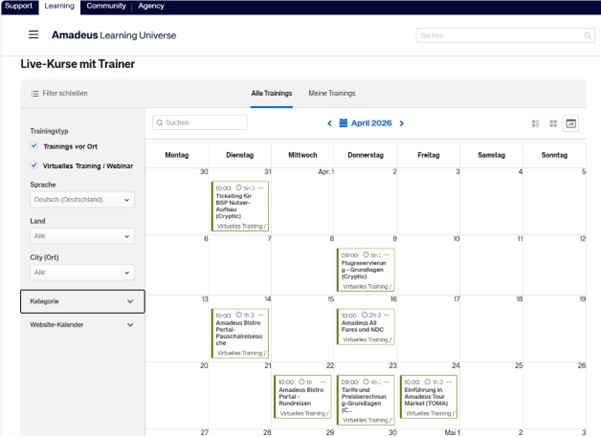Screen dimensions: 601x437
Task: Expand the Website-Kalender section
Action: (x=82, y=325)
